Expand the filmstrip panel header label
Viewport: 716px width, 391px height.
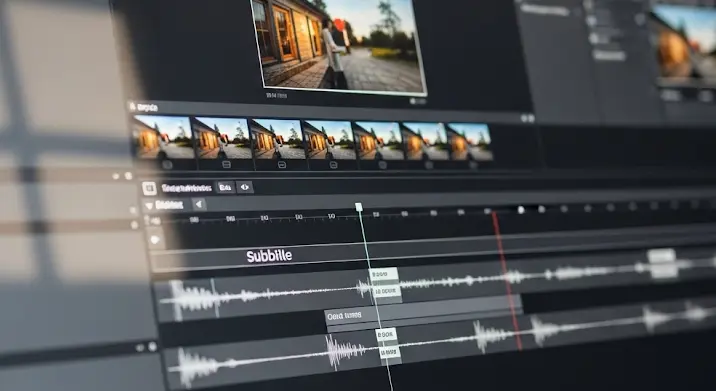pyautogui.click(x=145, y=108)
